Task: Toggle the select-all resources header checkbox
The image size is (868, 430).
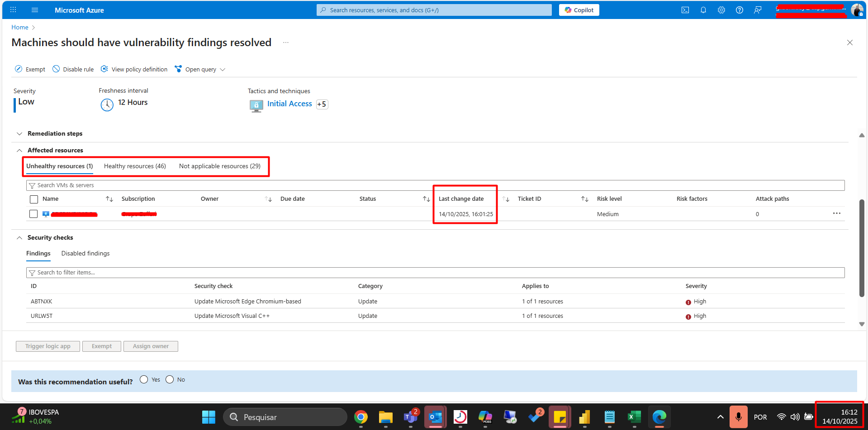Action: tap(34, 199)
